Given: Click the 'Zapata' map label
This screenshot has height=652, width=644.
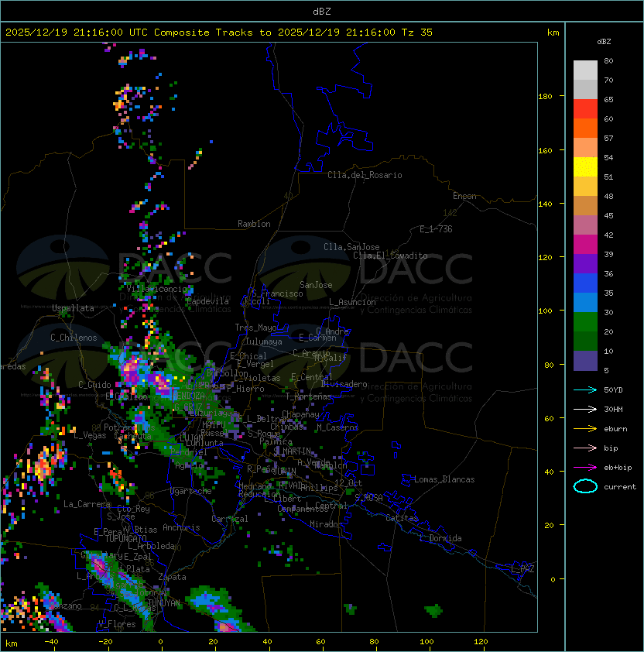Looking at the screenshot, I should click(172, 577).
